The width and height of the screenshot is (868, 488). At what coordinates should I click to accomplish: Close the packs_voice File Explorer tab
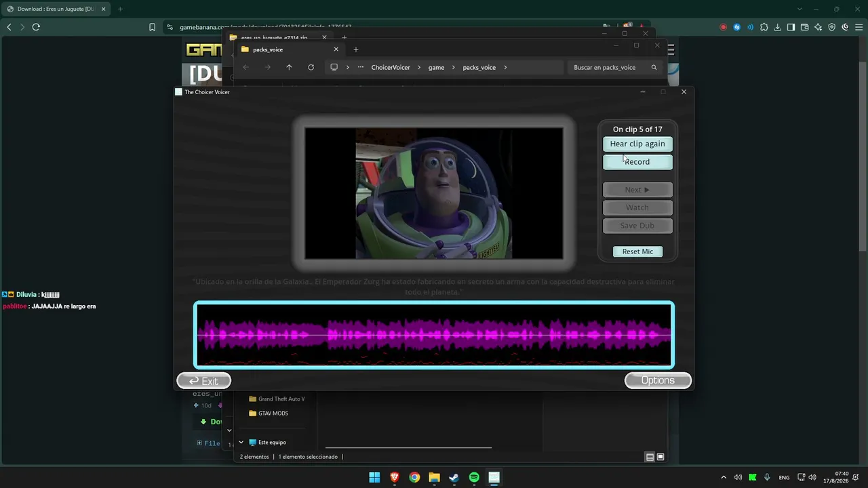click(336, 49)
